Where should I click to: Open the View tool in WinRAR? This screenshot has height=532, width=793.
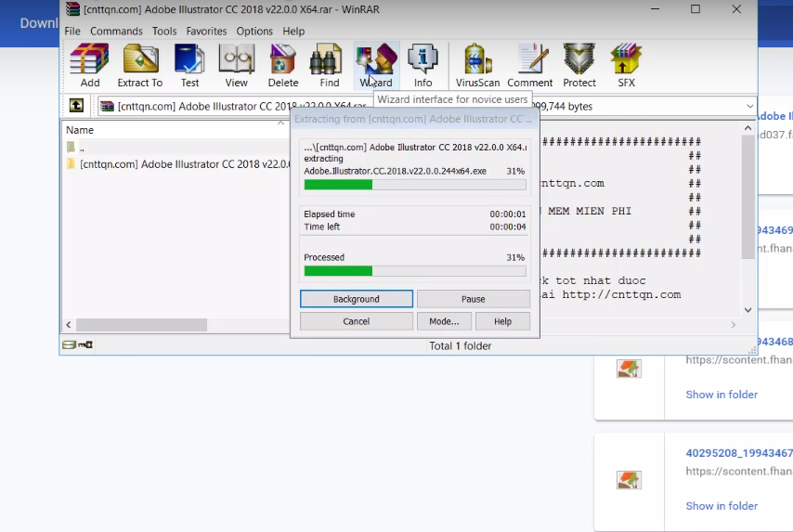(x=236, y=66)
